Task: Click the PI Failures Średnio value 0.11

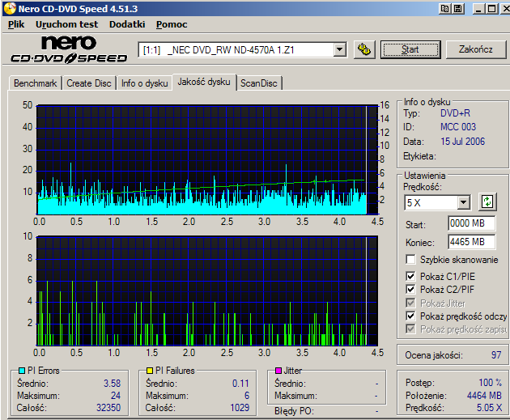Action: click(240, 384)
